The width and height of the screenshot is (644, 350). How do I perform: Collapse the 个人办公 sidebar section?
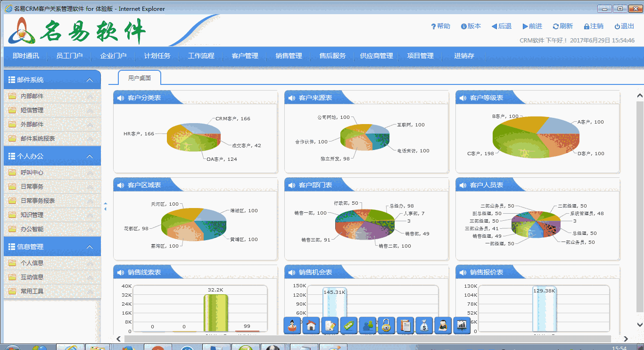tap(90, 155)
